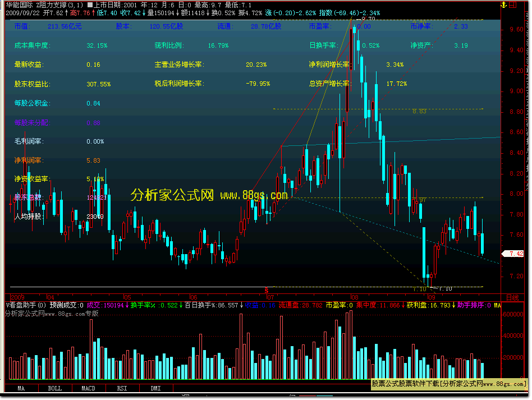Screen dimensions: 532x400
Task: Click the 股票公式股票软件下载 banner link
Action: [x=449, y=384]
